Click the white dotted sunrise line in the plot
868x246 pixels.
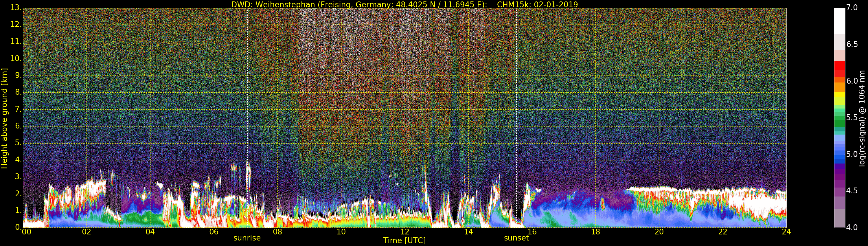247,101
